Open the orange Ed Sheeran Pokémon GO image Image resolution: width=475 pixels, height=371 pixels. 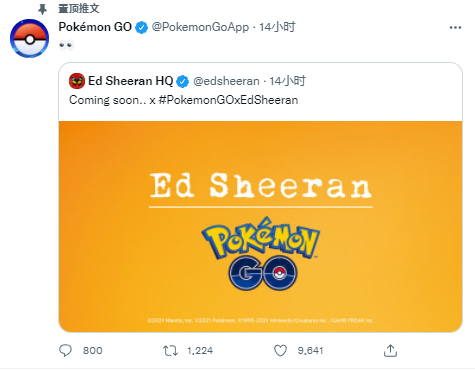260,226
